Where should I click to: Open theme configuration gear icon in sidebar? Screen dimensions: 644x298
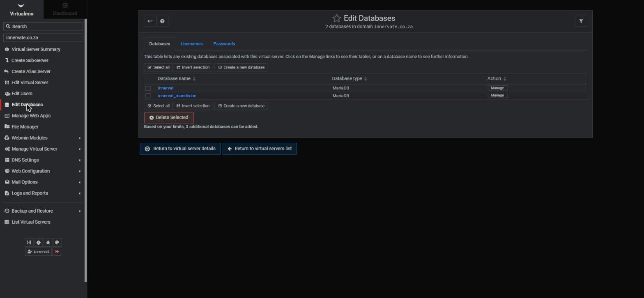pos(38,243)
